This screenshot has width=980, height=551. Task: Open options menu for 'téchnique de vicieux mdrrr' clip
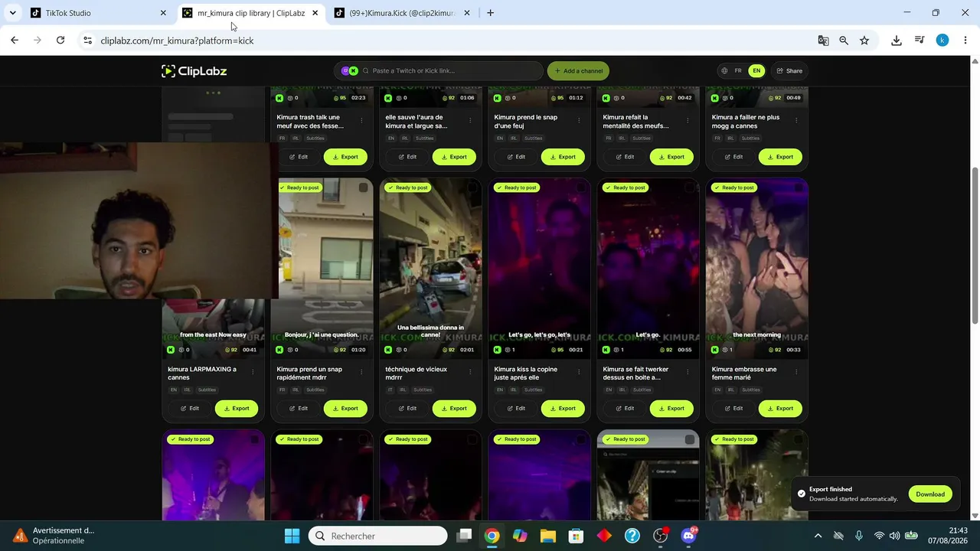(470, 372)
